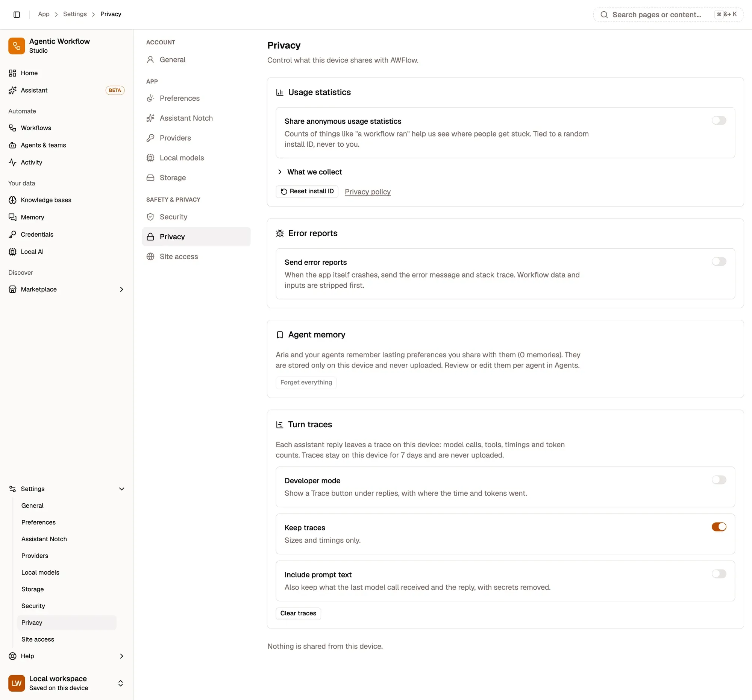Viewport: 752px width, 700px height.
Task: Expand the What we collect section
Action: pos(309,172)
